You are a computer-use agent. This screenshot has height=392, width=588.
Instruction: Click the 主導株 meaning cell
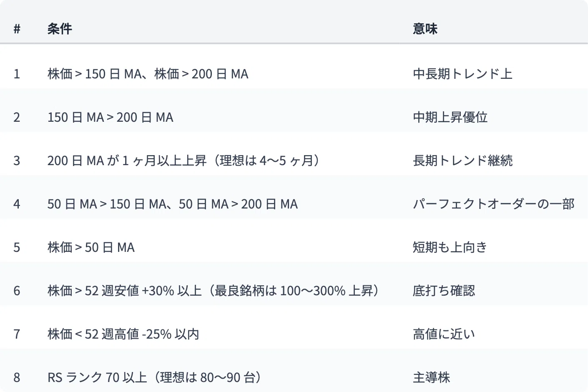431,377
